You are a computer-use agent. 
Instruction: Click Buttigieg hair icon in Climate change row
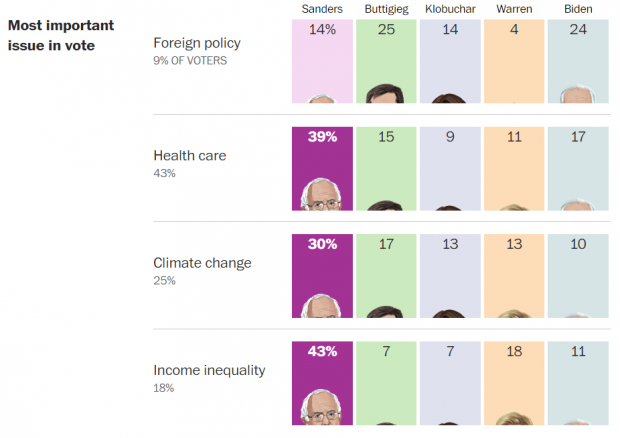click(385, 312)
